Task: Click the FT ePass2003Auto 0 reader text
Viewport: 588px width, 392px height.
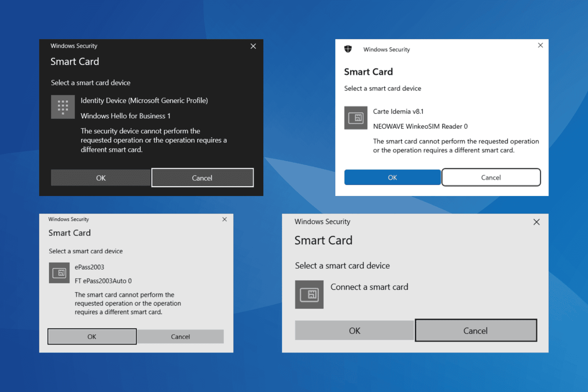Action: pos(103,281)
